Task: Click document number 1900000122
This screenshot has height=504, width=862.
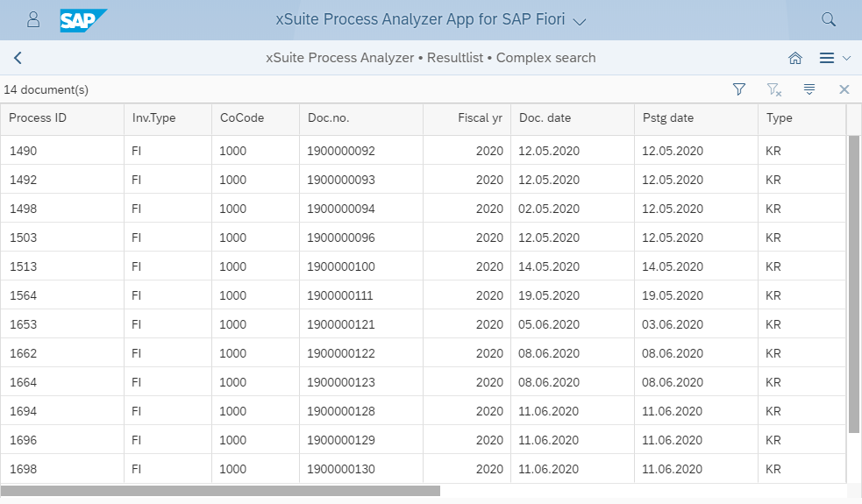Action: (x=341, y=353)
